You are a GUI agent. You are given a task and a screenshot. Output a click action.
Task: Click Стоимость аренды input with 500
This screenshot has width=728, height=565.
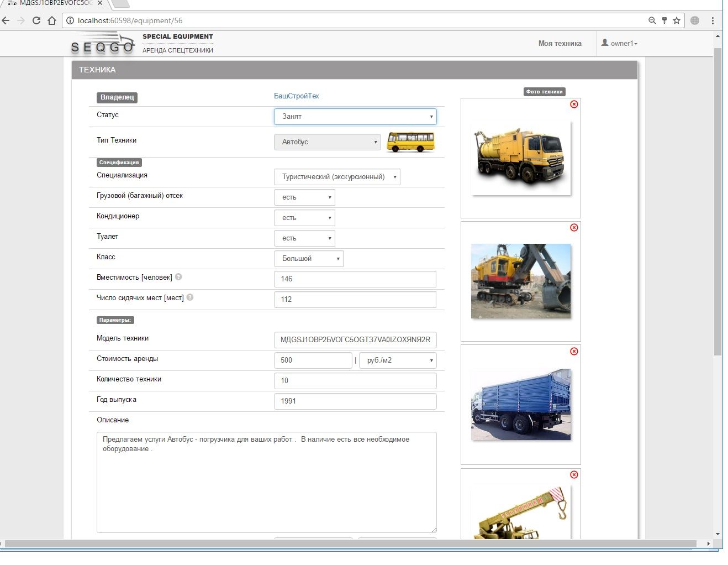tap(313, 360)
